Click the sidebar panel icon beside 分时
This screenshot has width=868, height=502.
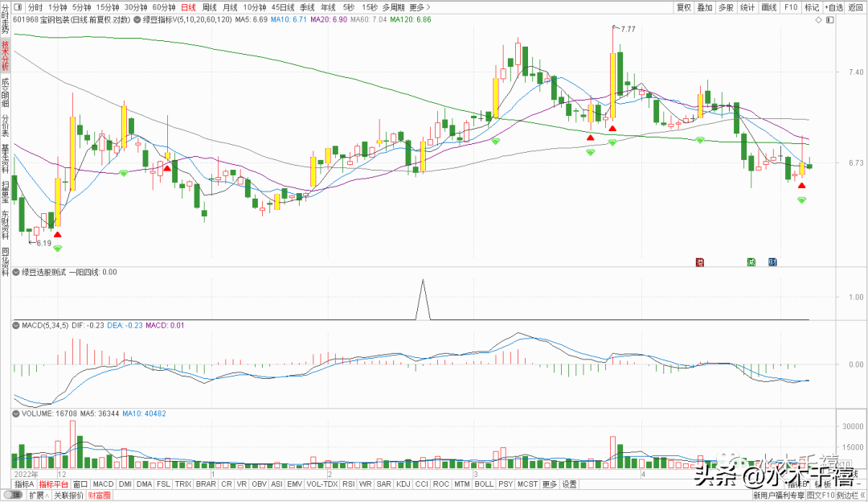click(x=18, y=7)
